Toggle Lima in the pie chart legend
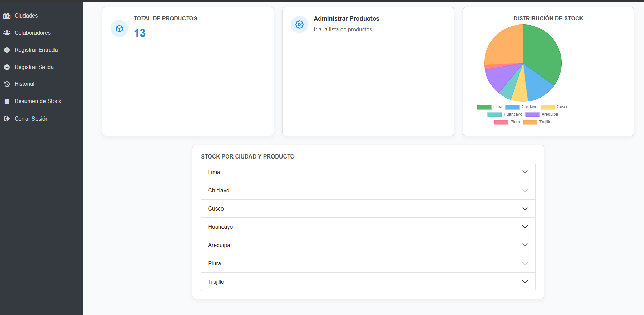This screenshot has height=315, width=644. coord(489,107)
